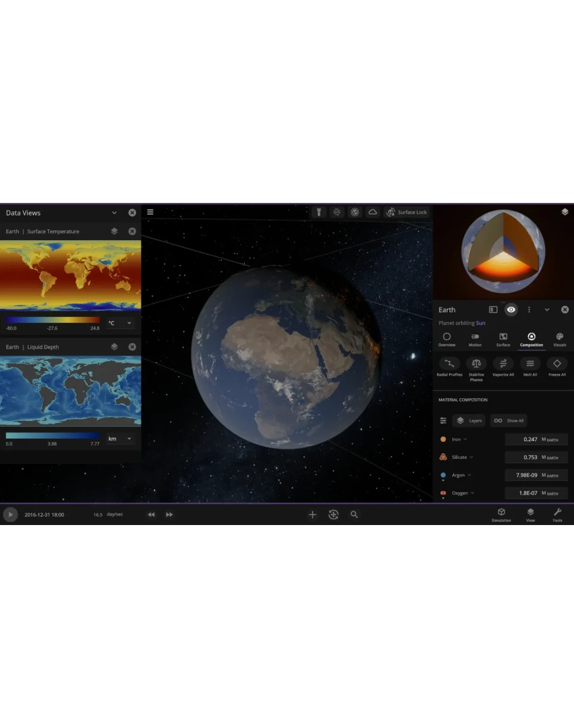This screenshot has height=728, width=574.
Task: Click the cloud icon in top toolbar
Action: pyautogui.click(x=373, y=212)
